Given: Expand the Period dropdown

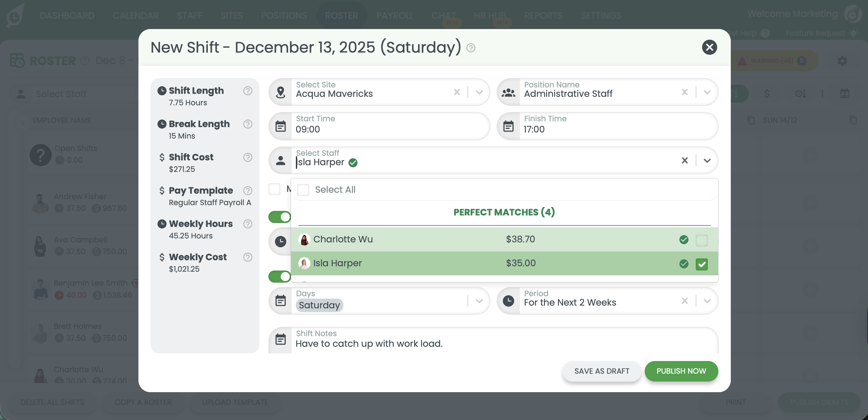Looking at the screenshot, I should click(x=707, y=301).
